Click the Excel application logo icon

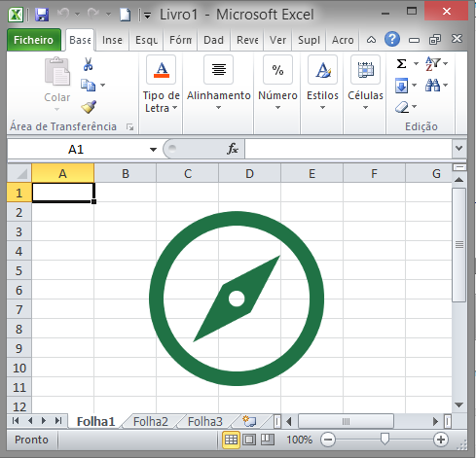16,15
